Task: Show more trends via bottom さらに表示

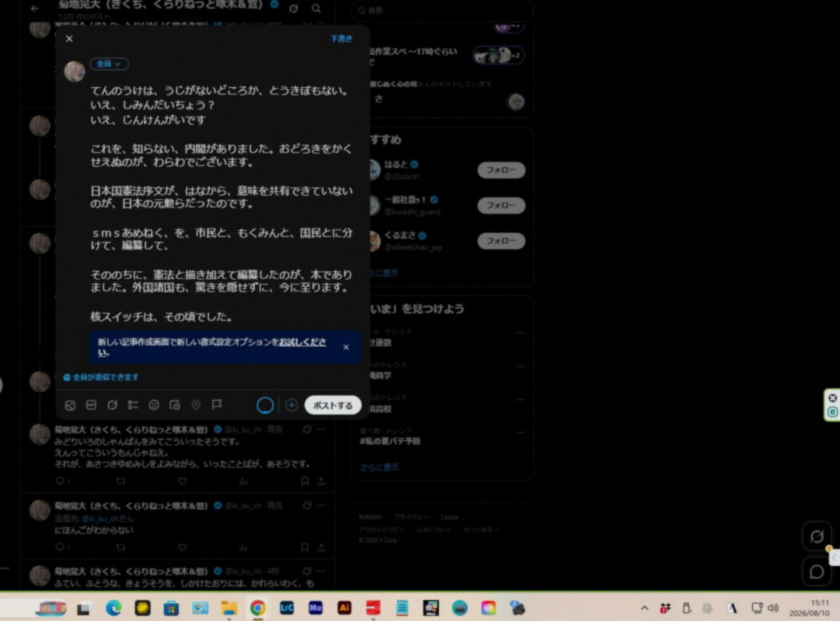Action: click(x=379, y=467)
